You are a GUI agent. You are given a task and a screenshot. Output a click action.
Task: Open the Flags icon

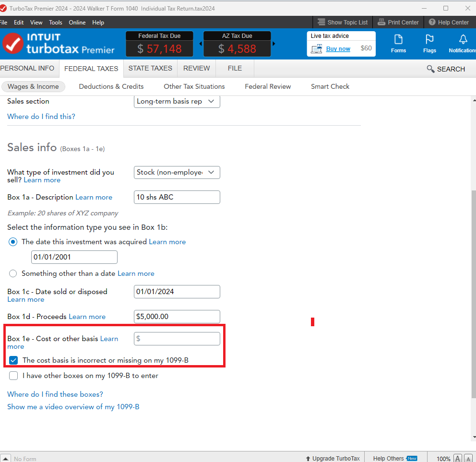[x=429, y=44]
